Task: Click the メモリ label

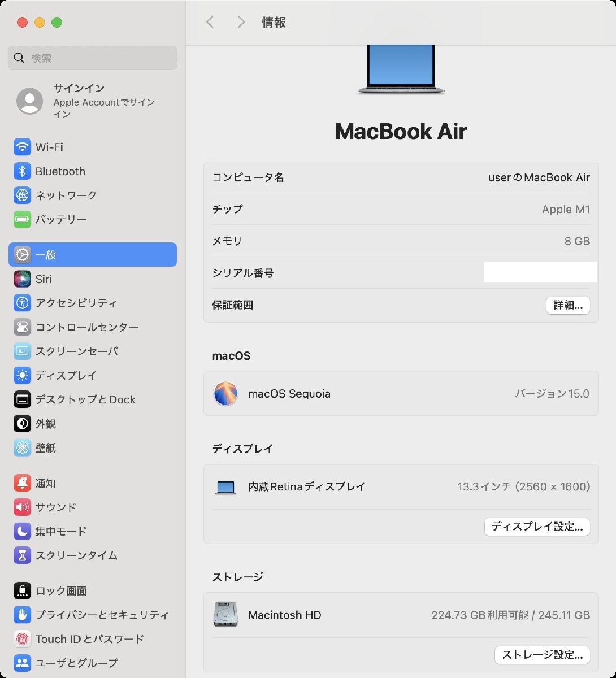Action: click(x=227, y=241)
